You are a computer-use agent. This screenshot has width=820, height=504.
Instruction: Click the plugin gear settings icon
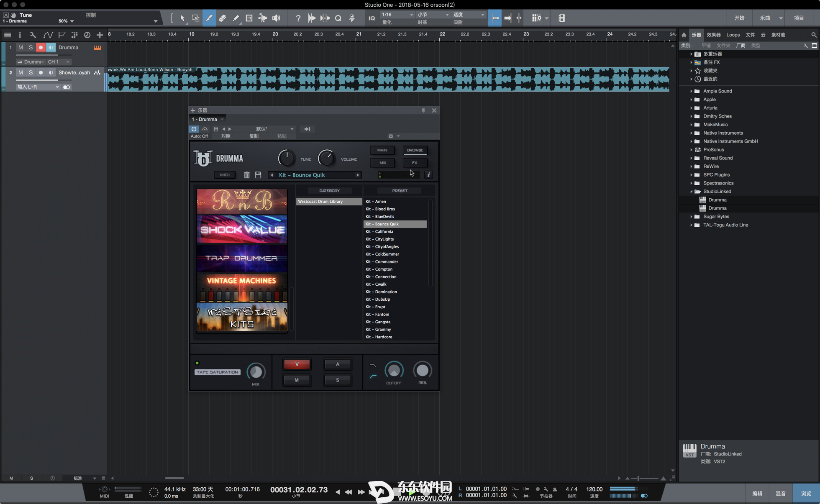391,136
